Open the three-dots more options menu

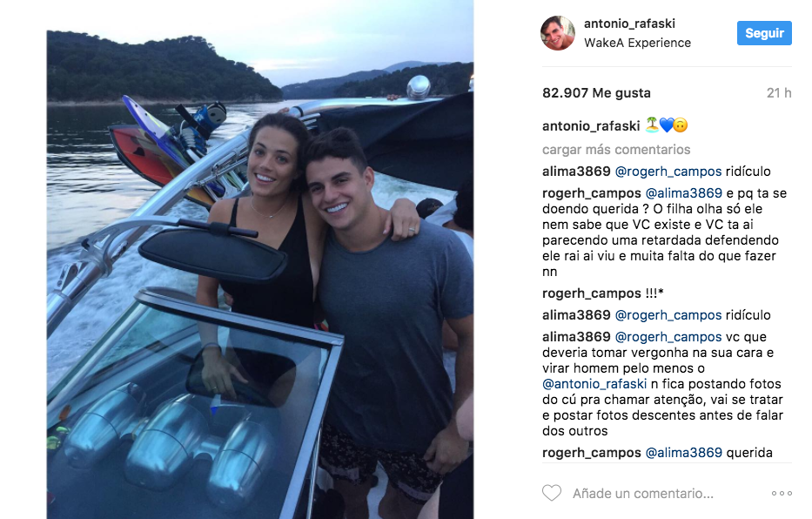[782, 493]
